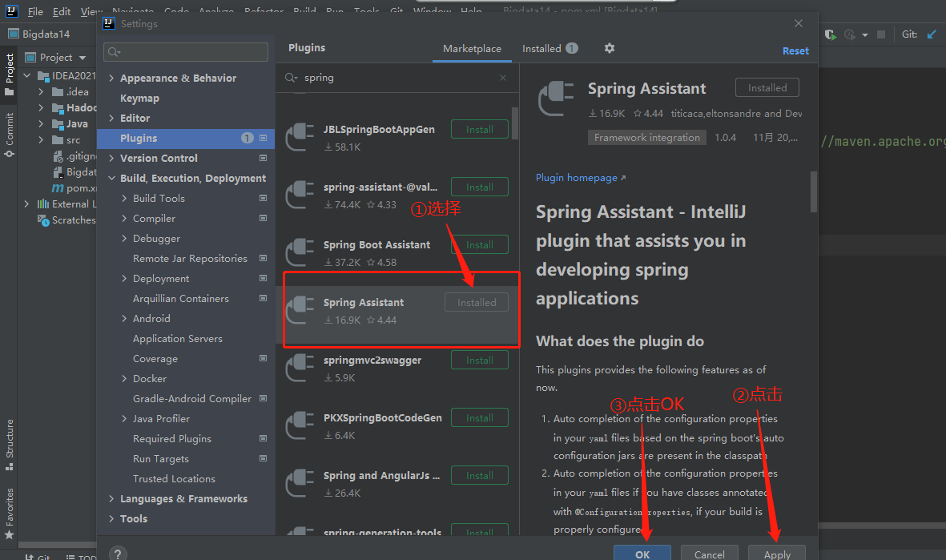Click the Apply button
The height and width of the screenshot is (560, 946).
[x=777, y=554]
